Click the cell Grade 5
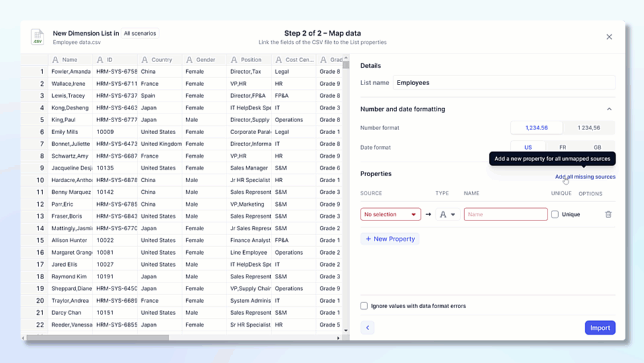Screen dimensions: 644x363 [330, 325]
